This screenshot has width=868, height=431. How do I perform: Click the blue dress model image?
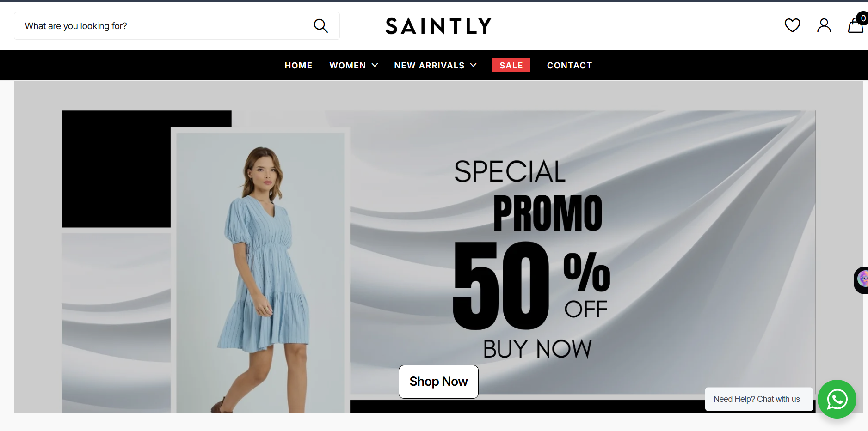click(260, 273)
